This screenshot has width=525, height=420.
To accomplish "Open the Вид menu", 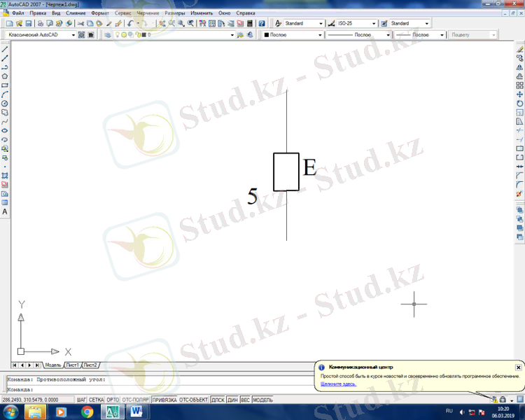I will (x=56, y=13).
